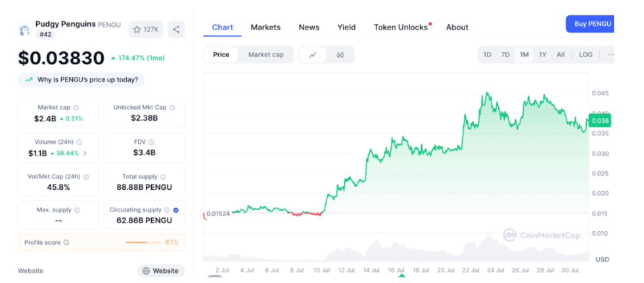Open Circulating supply info icon
The image size is (644, 283).
[x=167, y=210]
